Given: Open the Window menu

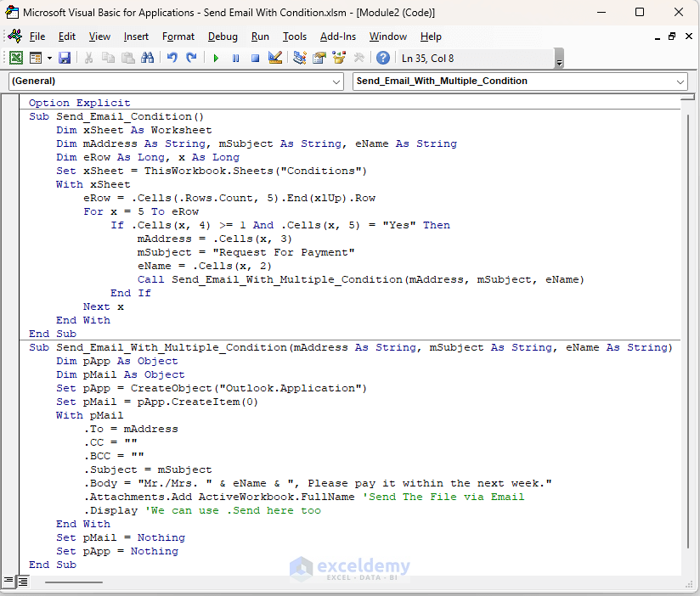Looking at the screenshot, I should coord(388,37).
